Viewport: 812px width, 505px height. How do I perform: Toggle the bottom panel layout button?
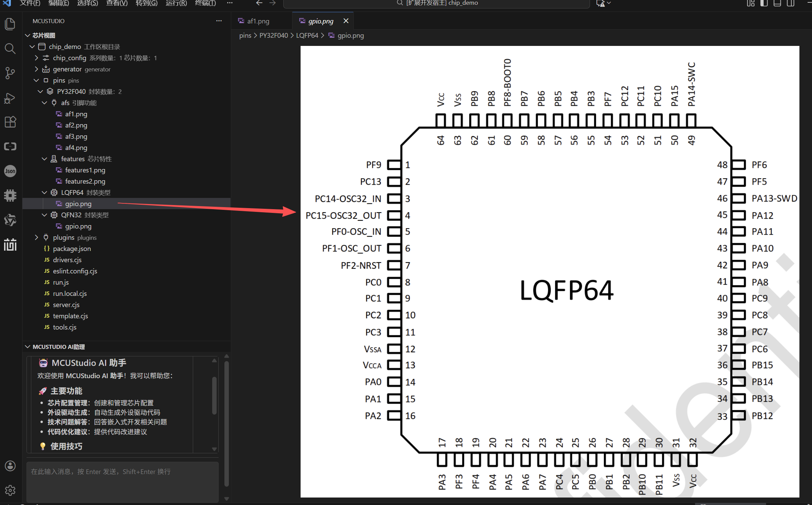click(x=777, y=3)
